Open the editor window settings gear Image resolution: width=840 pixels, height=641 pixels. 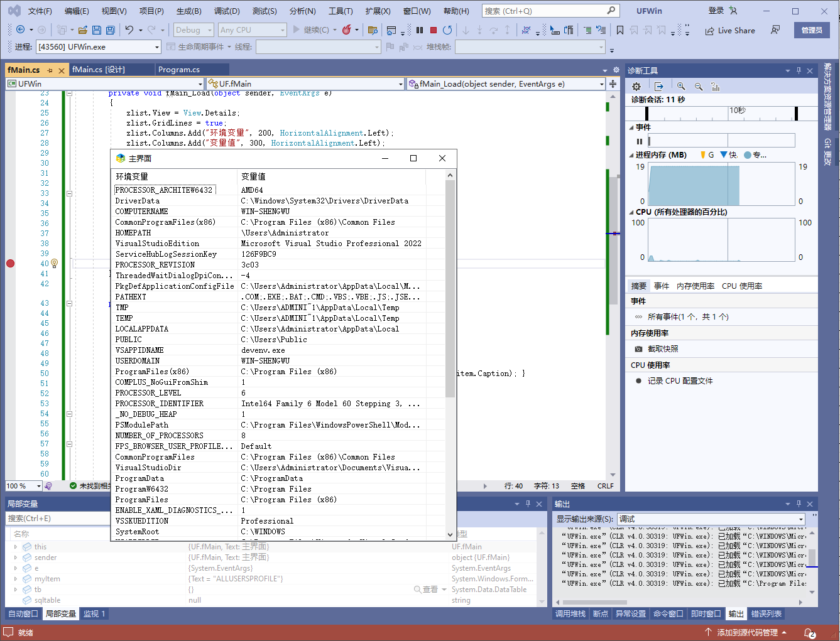616,70
